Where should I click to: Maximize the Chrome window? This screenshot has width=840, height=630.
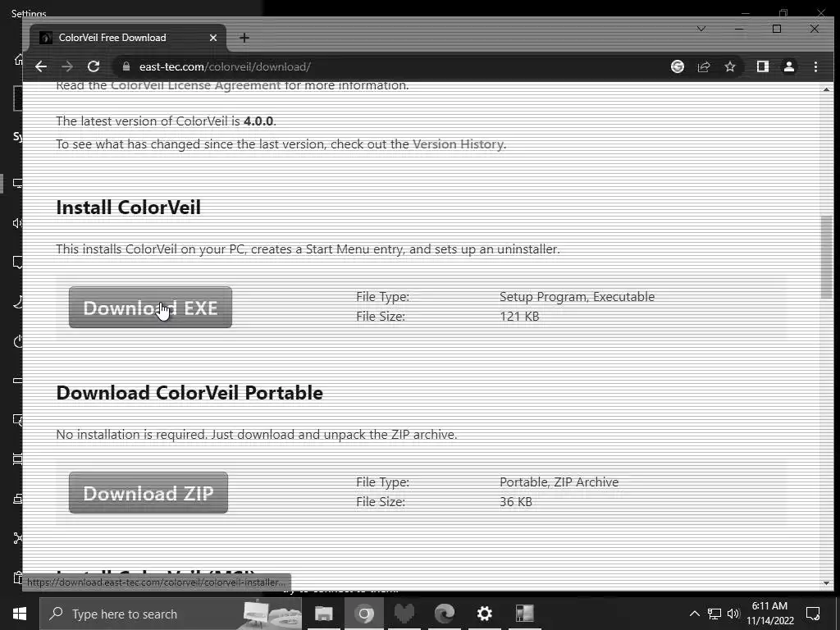[777, 29]
